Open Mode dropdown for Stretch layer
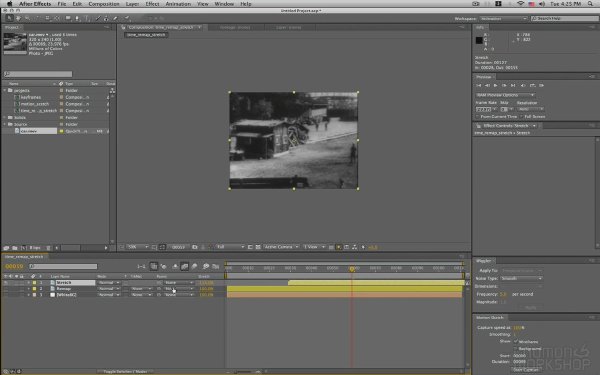 (109, 283)
